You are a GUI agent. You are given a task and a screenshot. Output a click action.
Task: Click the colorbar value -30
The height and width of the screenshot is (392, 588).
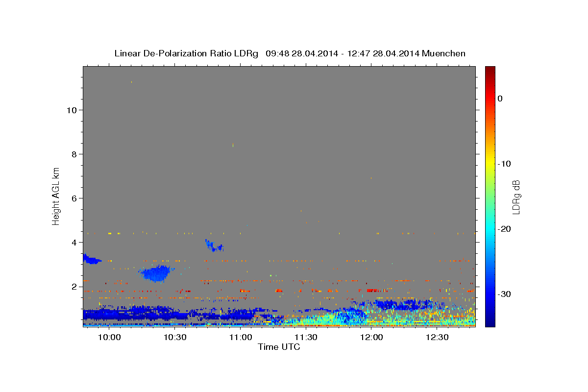[x=505, y=294]
